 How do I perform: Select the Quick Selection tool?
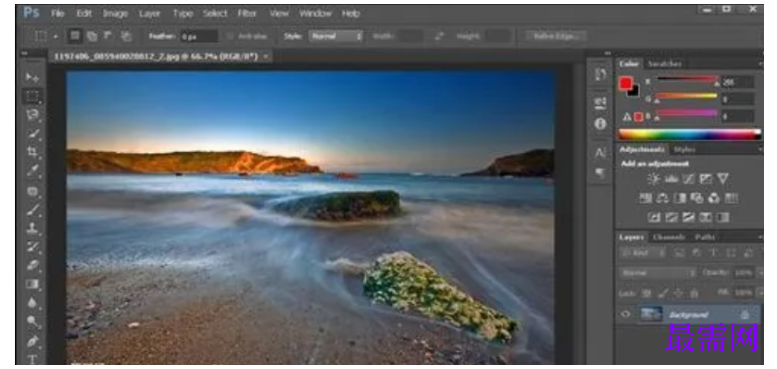[x=33, y=133]
